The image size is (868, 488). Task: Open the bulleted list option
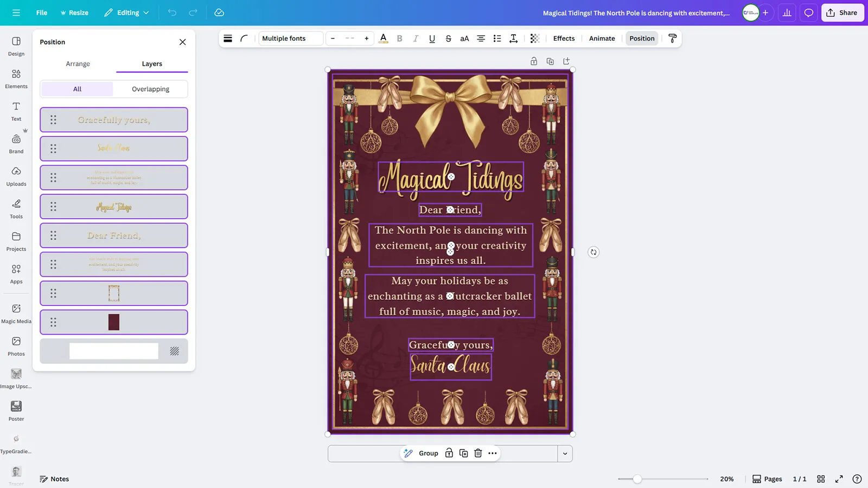pyautogui.click(x=497, y=38)
